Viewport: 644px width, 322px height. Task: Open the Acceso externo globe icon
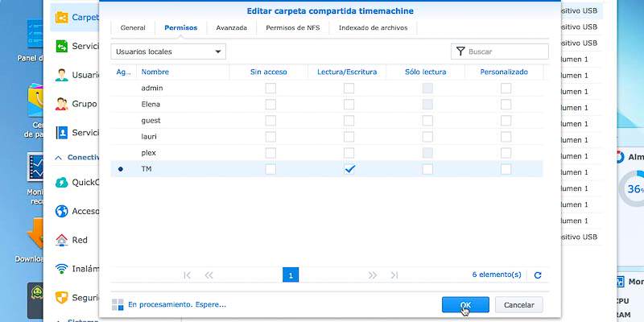click(x=62, y=211)
